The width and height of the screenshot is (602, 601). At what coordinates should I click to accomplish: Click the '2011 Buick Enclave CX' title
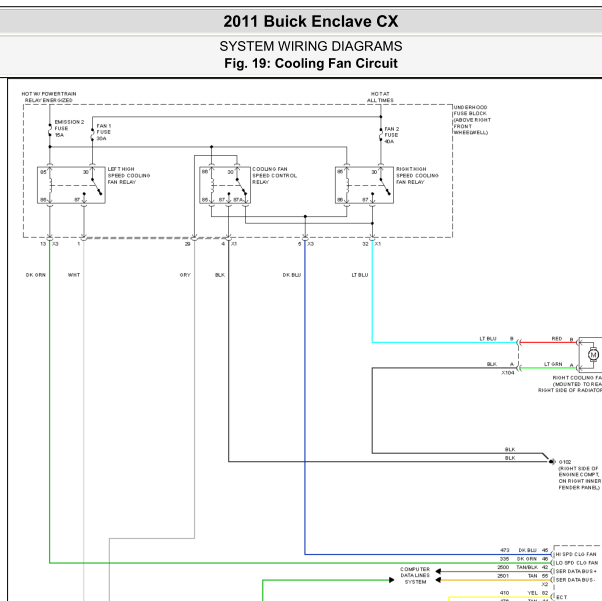coord(311,21)
